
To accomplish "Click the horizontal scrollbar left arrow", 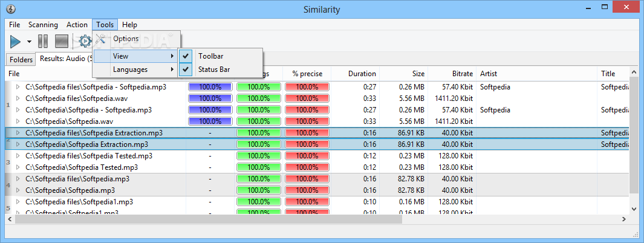I will click(x=10, y=219).
